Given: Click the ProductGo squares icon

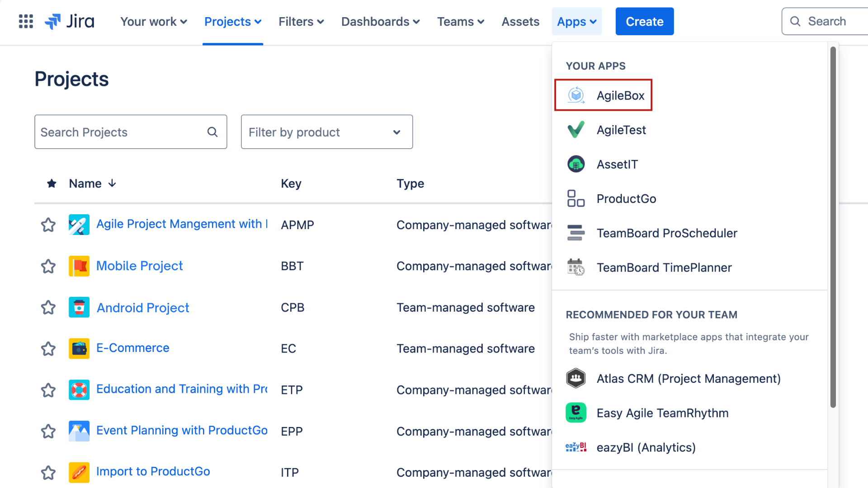Looking at the screenshot, I should click(x=576, y=198).
